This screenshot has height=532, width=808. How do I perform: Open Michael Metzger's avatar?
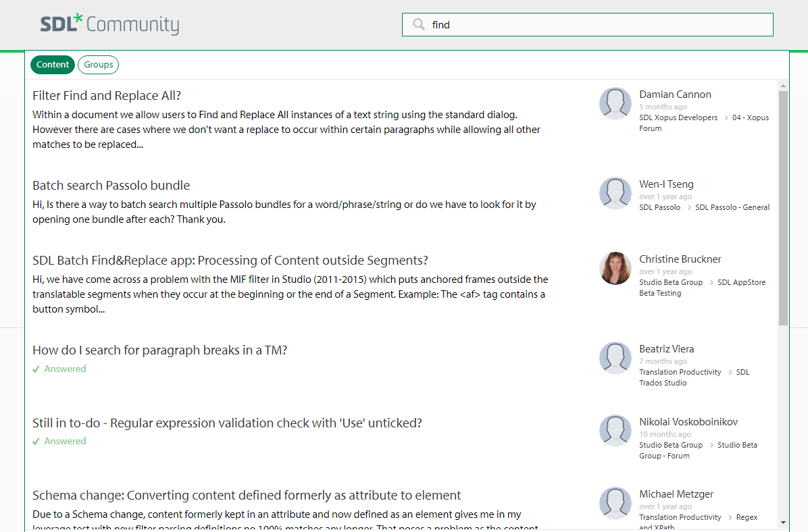(615, 503)
